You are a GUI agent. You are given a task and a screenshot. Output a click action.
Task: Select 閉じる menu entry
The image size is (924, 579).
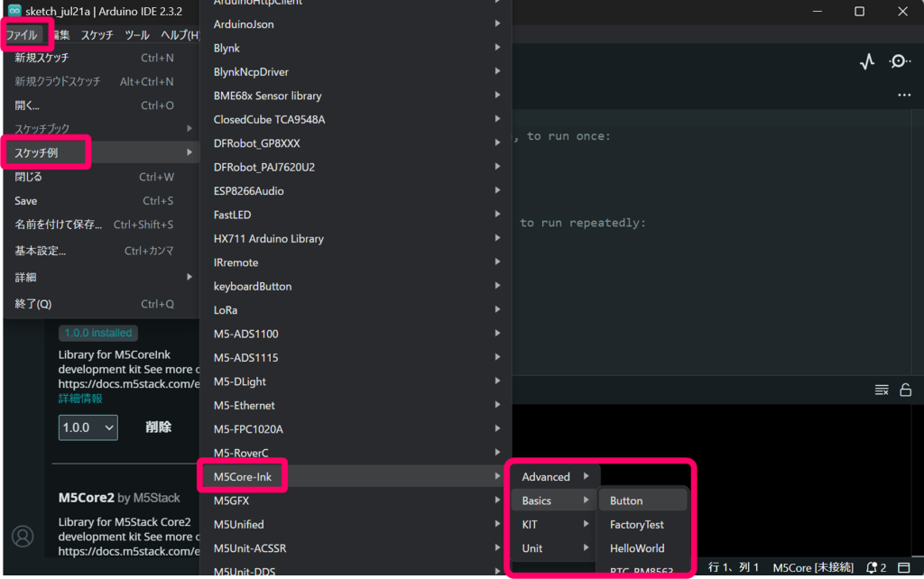click(101, 177)
